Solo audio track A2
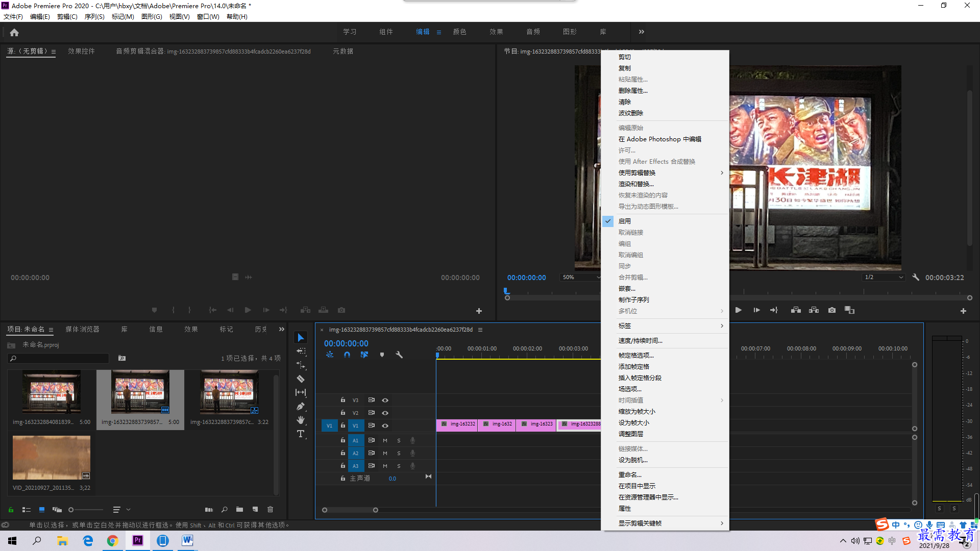Screen dimensions: 980x551 [x=399, y=453]
